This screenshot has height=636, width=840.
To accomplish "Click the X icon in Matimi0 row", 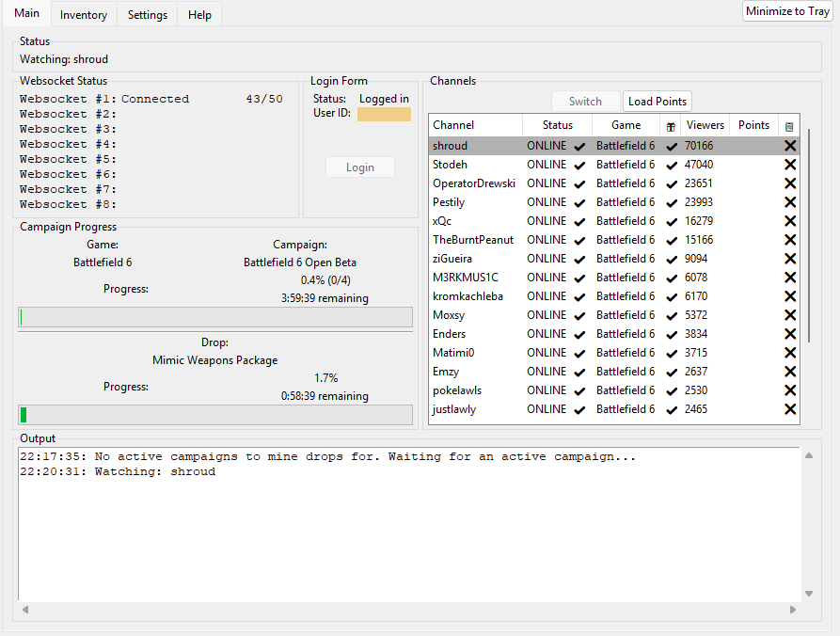I will pos(789,353).
